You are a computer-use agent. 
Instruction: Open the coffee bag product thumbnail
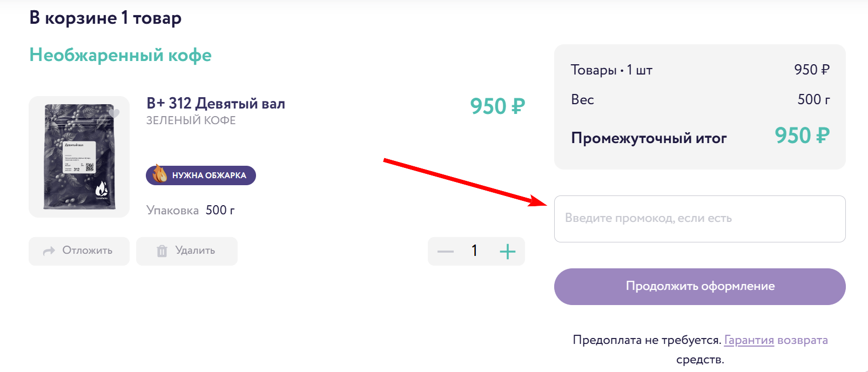coord(79,157)
